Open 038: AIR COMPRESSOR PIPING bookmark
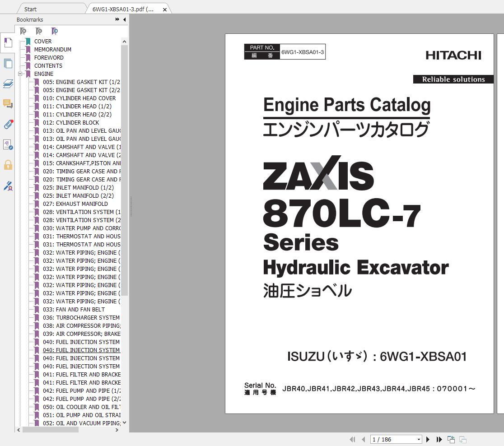 click(82, 326)
